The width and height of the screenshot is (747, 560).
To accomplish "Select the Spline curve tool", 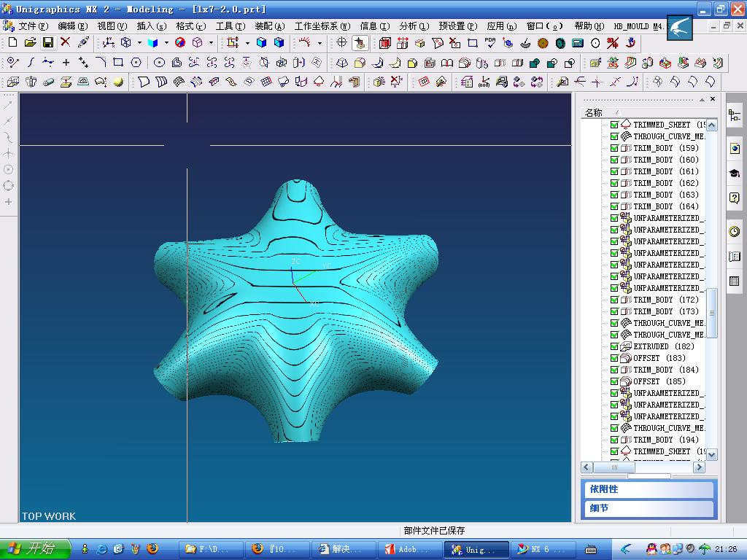I will tap(31, 63).
